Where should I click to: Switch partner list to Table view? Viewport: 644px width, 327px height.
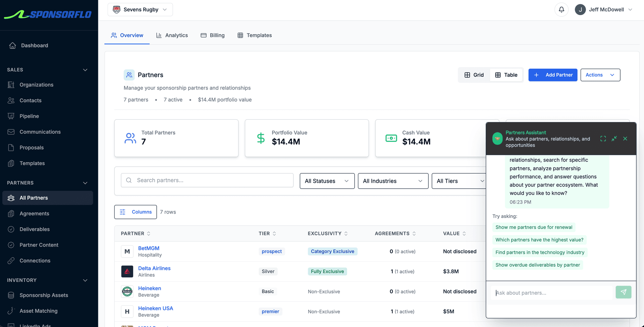(506, 75)
